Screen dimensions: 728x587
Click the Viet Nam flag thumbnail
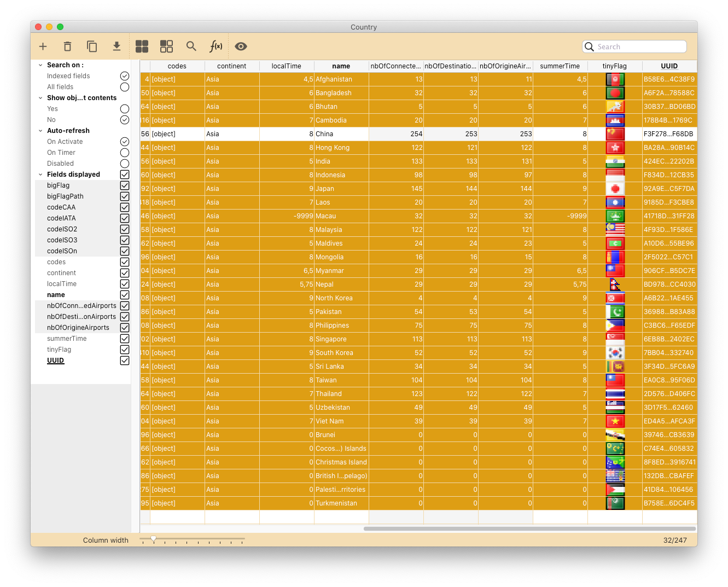click(615, 421)
